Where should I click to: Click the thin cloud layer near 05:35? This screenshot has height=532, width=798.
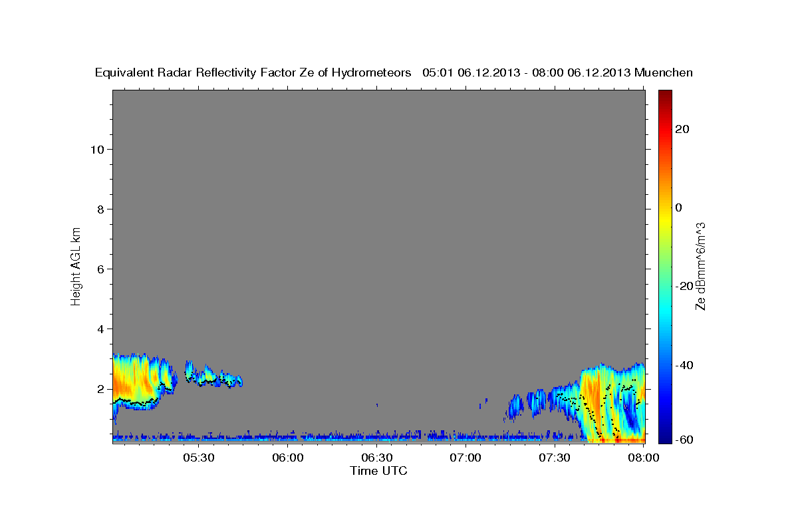(213, 376)
